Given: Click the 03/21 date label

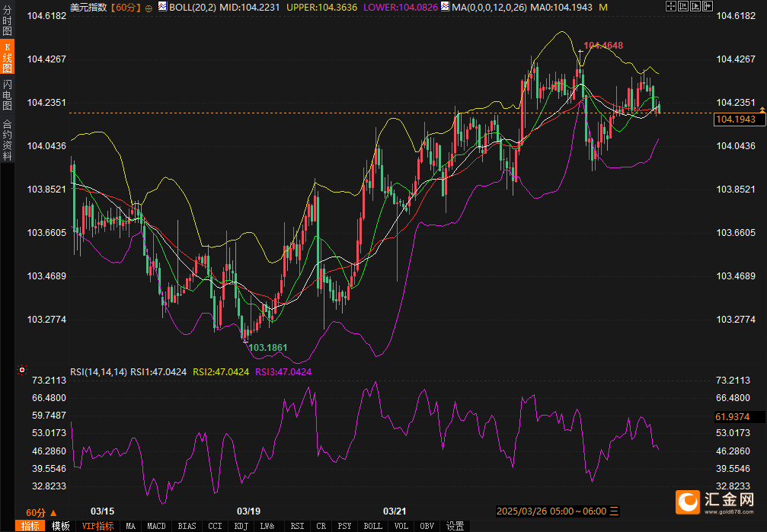Looking at the screenshot, I should [395, 511].
